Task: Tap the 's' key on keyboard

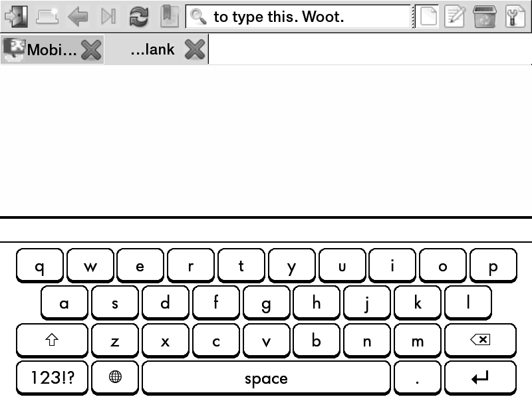Action: tap(115, 303)
